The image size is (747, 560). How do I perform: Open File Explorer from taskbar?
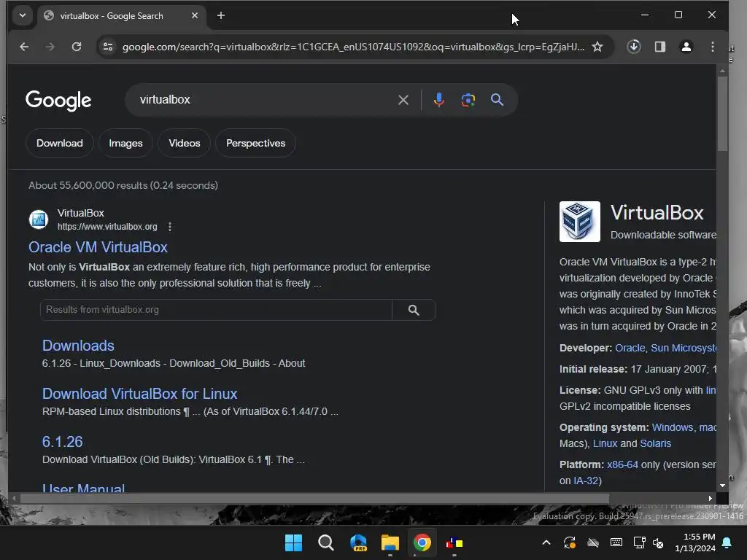pos(390,542)
